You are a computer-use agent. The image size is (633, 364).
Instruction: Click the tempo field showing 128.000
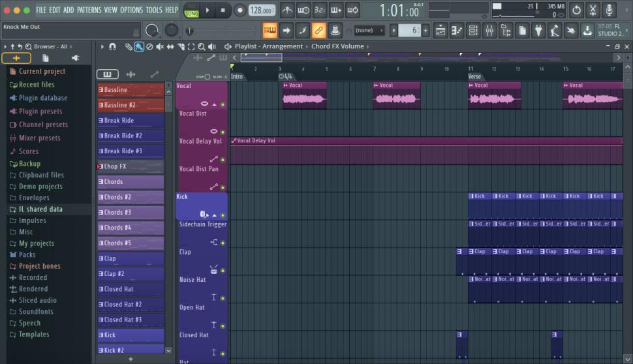coord(261,10)
